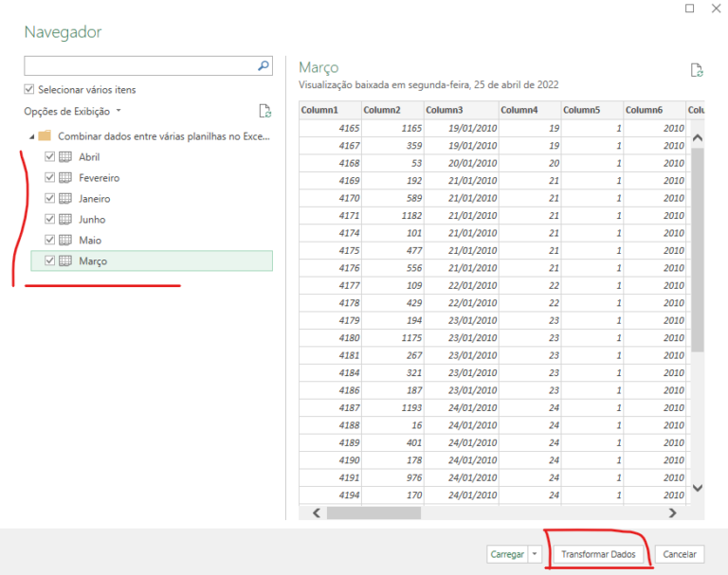This screenshot has width=728, height=575.
Task: Click the horizontal scrollbar thumb of the preview
Action: coord(373,512)
